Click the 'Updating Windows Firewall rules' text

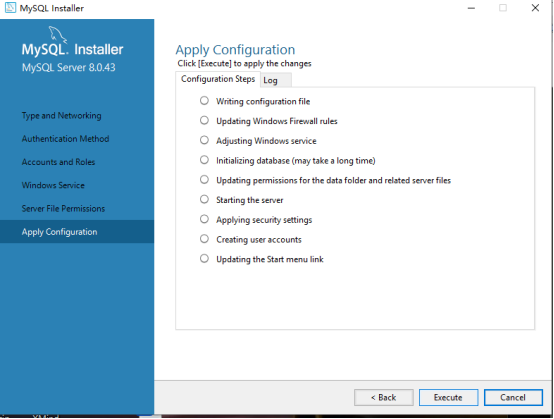277,121
